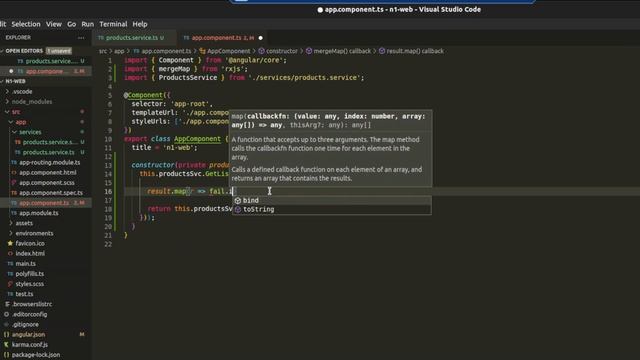
Task: Open the Help menu
Action: coord(140,24)
